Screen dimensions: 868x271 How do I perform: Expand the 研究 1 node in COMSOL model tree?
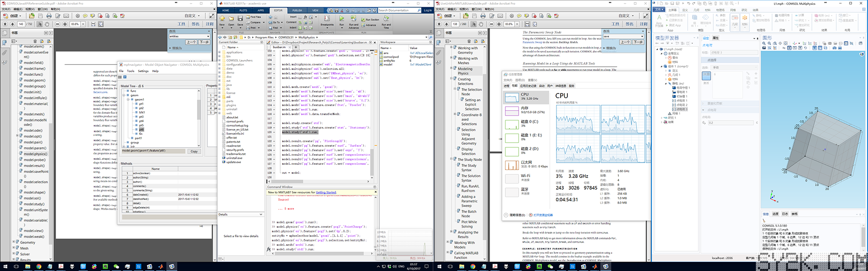click(x=662, y=118)
